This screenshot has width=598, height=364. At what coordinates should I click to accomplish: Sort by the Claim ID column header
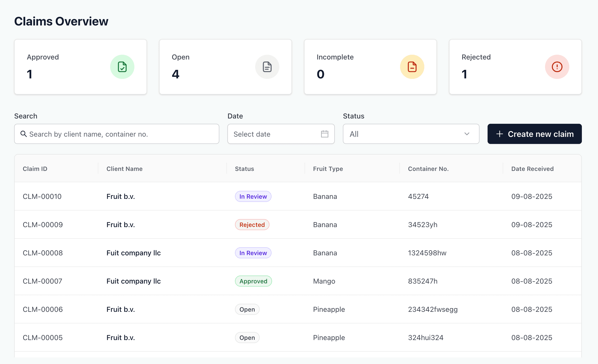[35, 169]
